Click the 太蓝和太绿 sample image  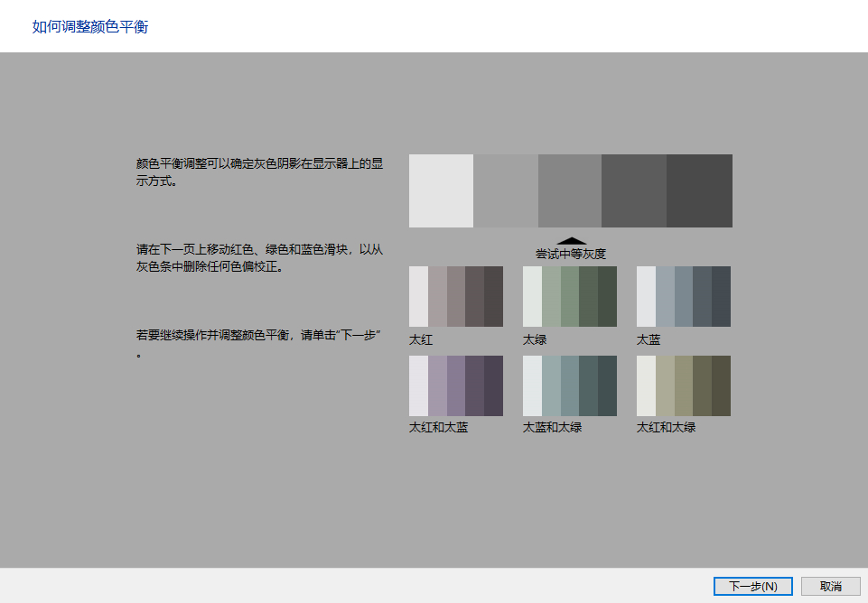pyautogui.click(x=570, y=385)
